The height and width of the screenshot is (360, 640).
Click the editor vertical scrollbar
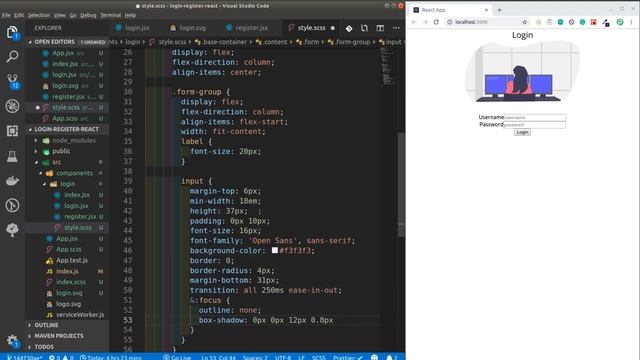[x=401, y=184]
